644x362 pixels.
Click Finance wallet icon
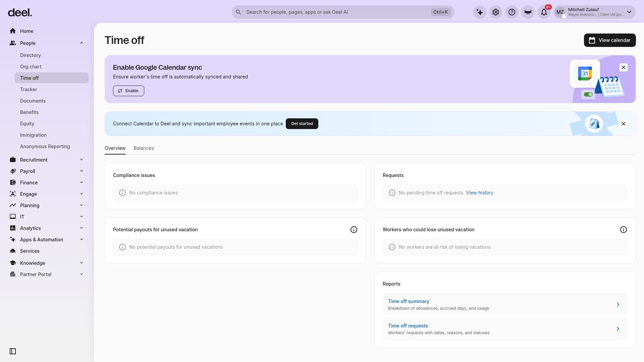coord(13,182)
